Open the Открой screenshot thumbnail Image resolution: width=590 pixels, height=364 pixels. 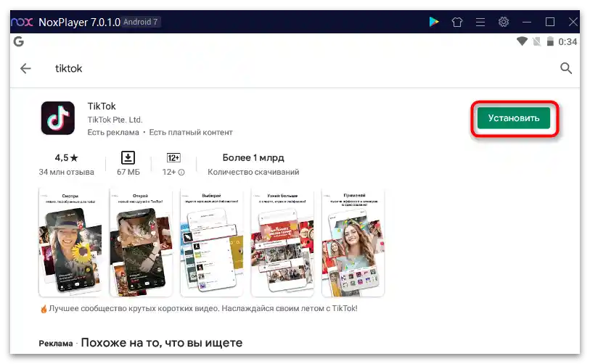coord(141,242)
